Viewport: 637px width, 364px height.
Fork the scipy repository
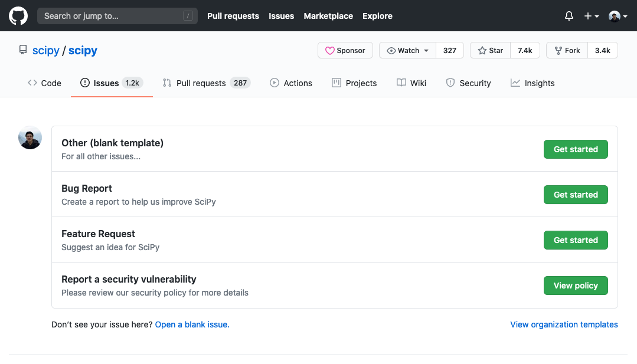tap(566, 51)
